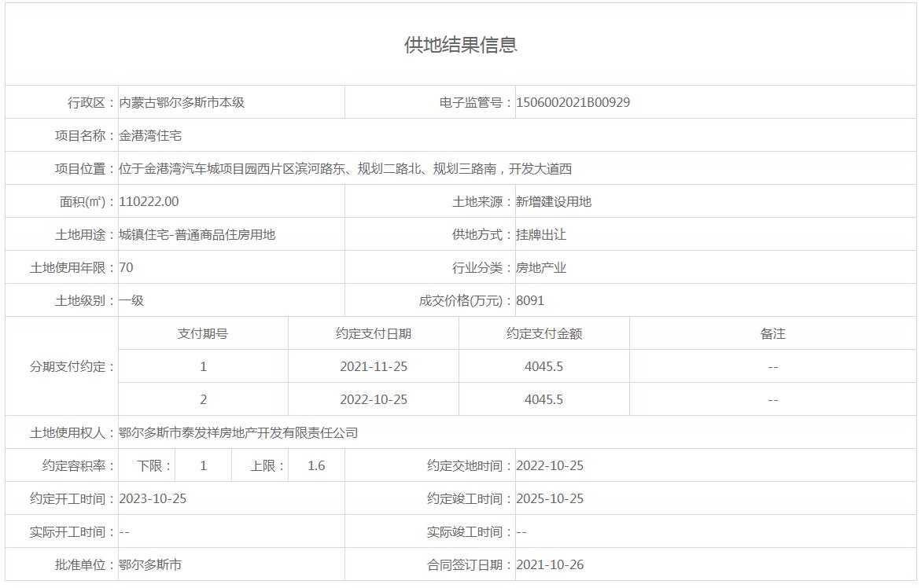921x588 pixels.
Task: Select land grade 一级
Action: (x=131, y=300)
